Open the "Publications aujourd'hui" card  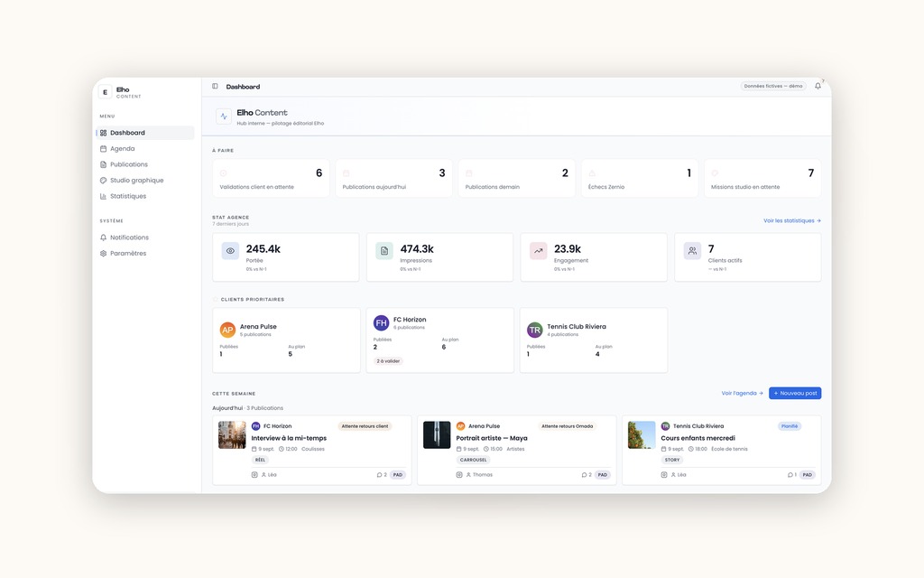[393, 178]
